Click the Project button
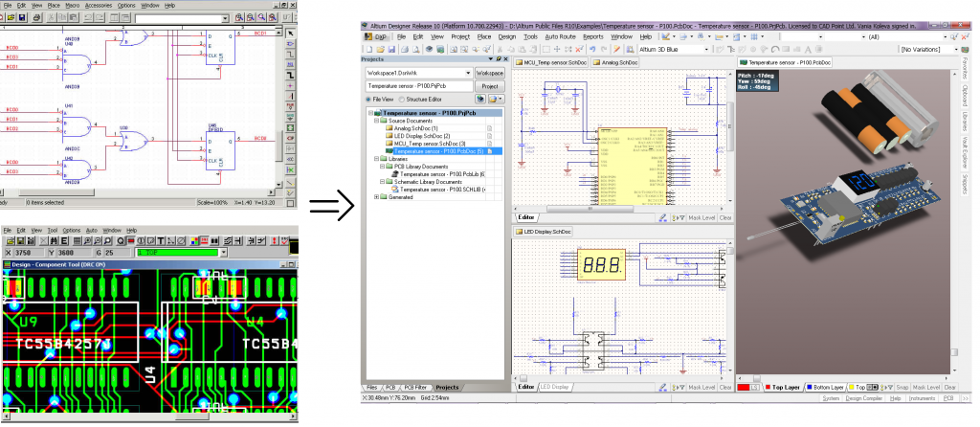The height and width of the screenshot is (427, 980). tap(489, 86)
